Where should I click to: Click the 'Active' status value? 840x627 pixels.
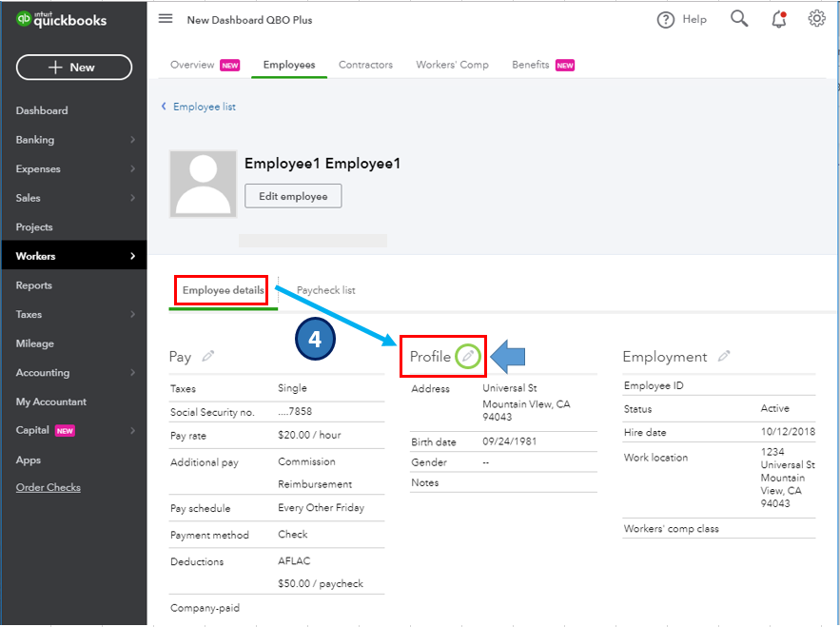(x=774, y=408)
